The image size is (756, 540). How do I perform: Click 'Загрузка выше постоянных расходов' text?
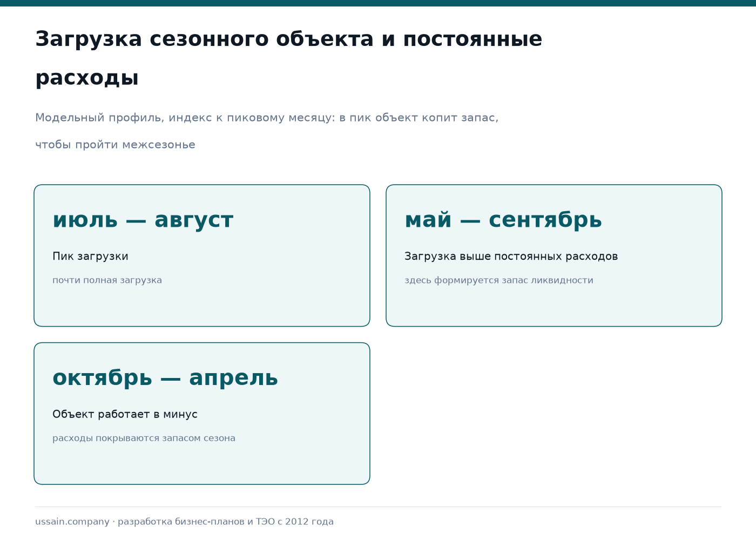point(511,256)
